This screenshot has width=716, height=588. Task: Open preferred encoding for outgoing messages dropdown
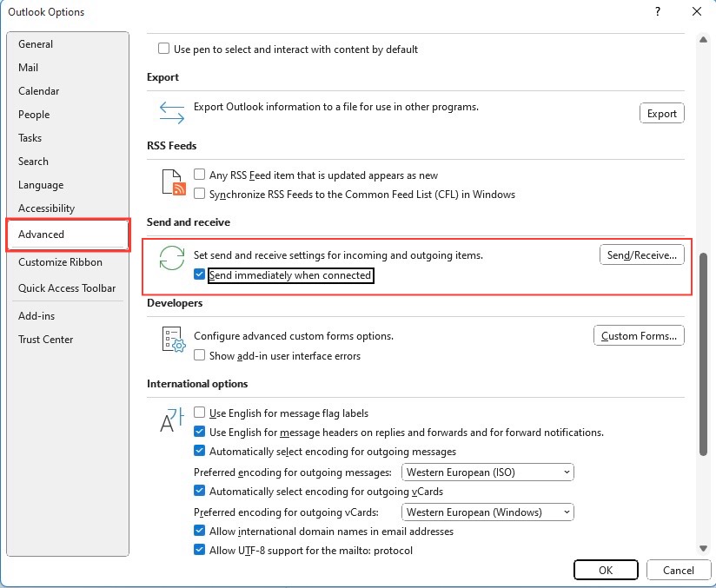click(x=487, y=472)
